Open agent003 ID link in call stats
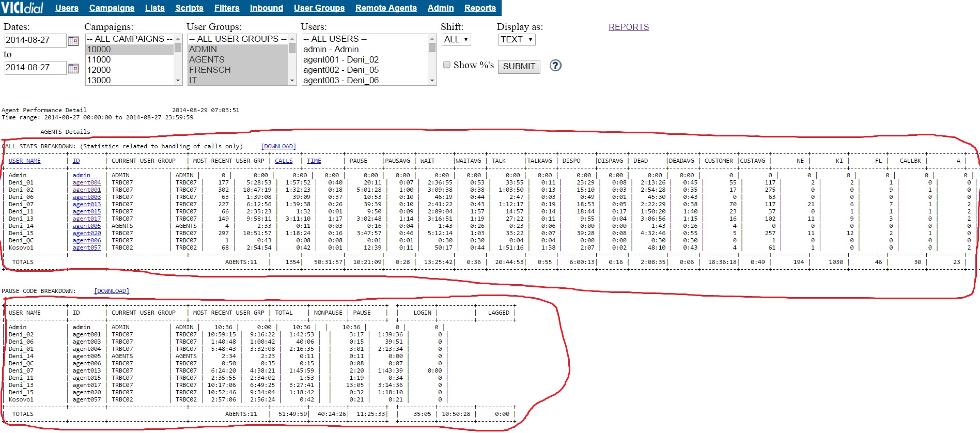Image resolution: width=980 pixels, height=433 pixels. 87,197
